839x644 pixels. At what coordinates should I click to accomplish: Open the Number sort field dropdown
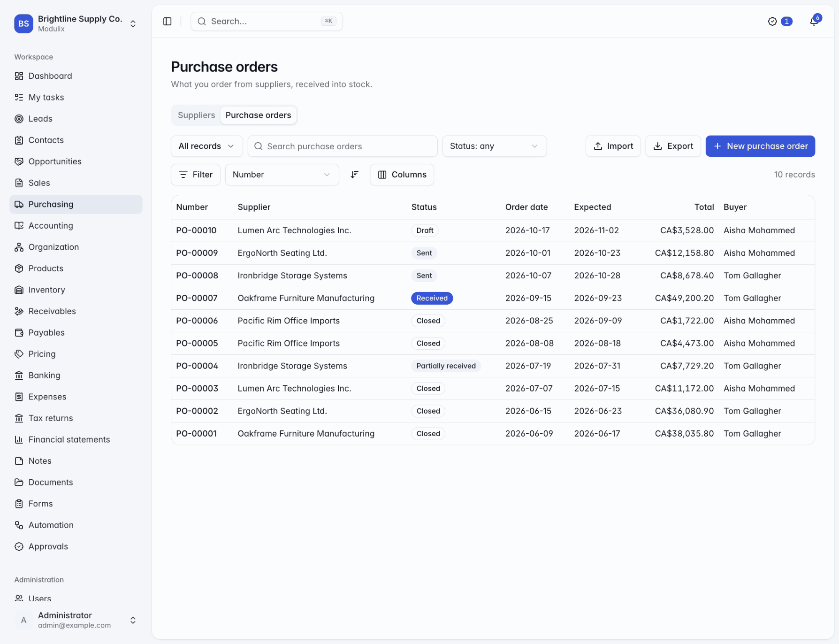(282, 175)
